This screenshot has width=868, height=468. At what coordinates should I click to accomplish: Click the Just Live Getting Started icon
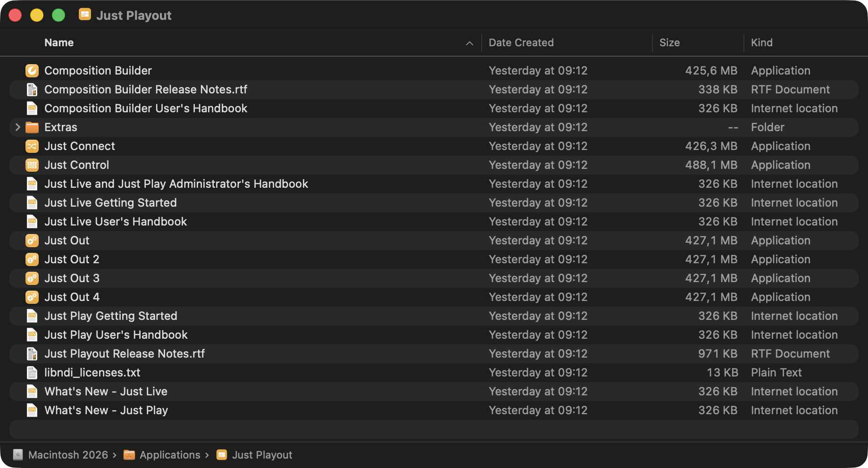(x=32, y=203)
